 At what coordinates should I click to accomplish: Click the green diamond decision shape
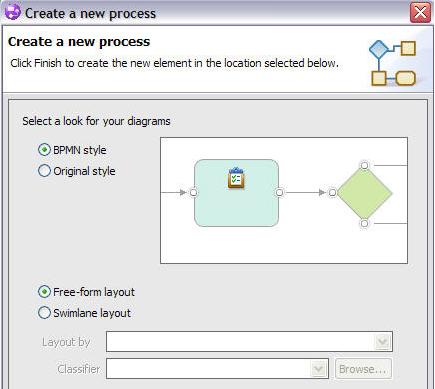click(365, 193)
